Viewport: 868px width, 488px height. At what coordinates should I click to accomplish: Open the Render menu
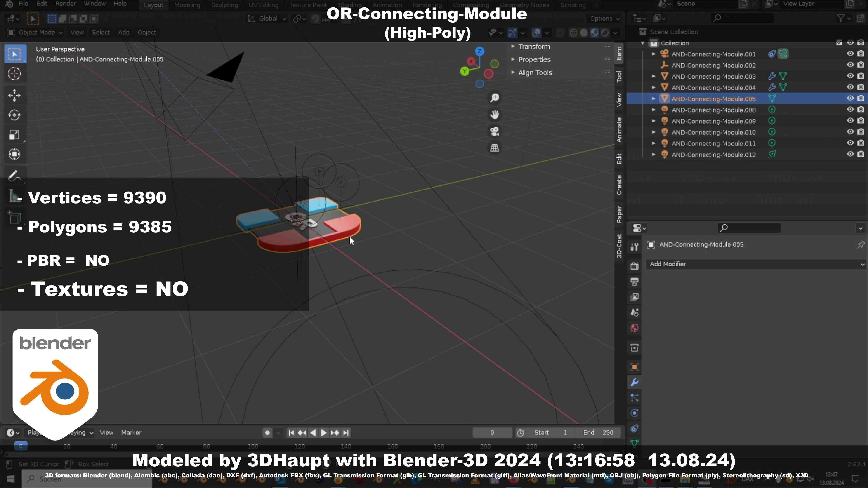click(x=65, y=4)
